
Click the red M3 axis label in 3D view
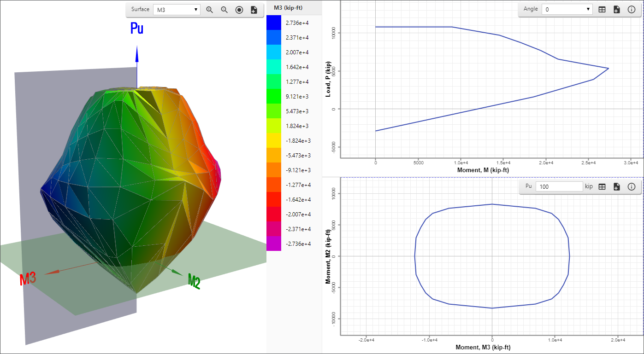(x=28, y=279)
